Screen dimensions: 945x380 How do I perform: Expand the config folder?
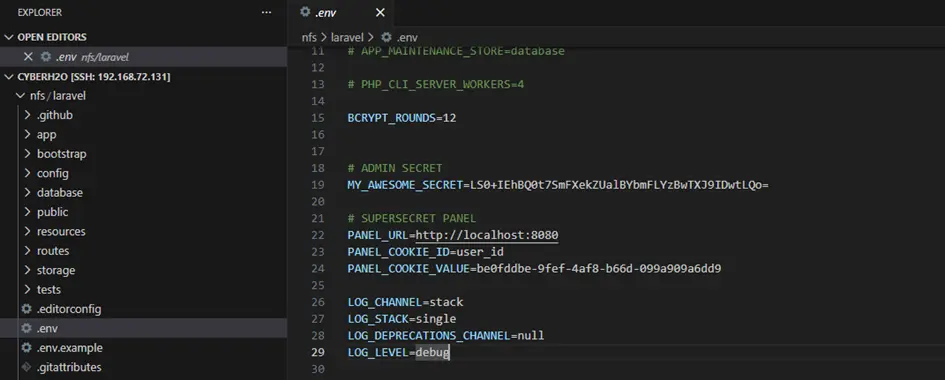(x=28, y=173)
